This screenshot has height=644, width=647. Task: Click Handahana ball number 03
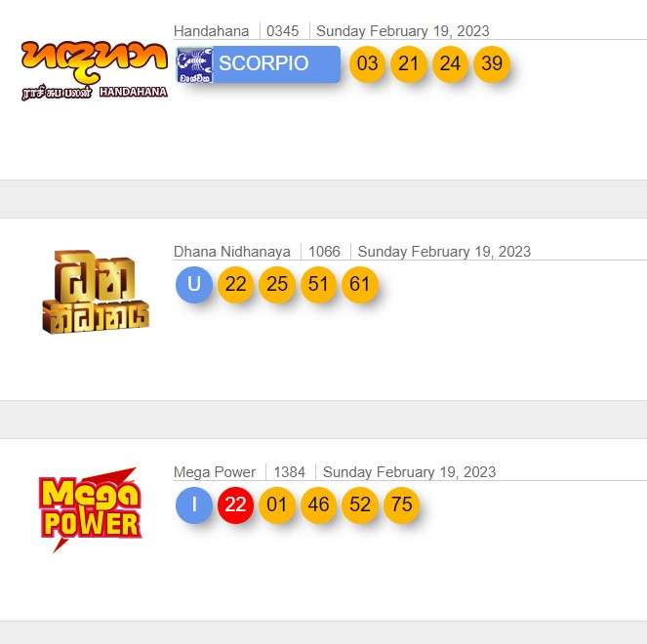[x=367, y=64]
